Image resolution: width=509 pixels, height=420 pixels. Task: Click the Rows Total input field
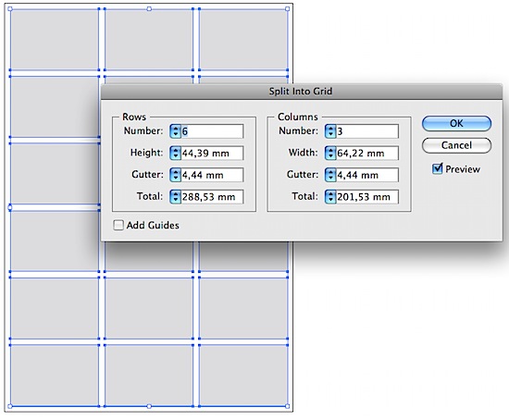(212, 197)
